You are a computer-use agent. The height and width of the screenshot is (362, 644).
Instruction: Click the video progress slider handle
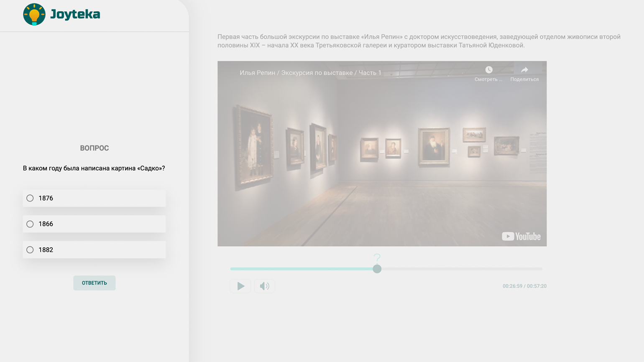377,269
